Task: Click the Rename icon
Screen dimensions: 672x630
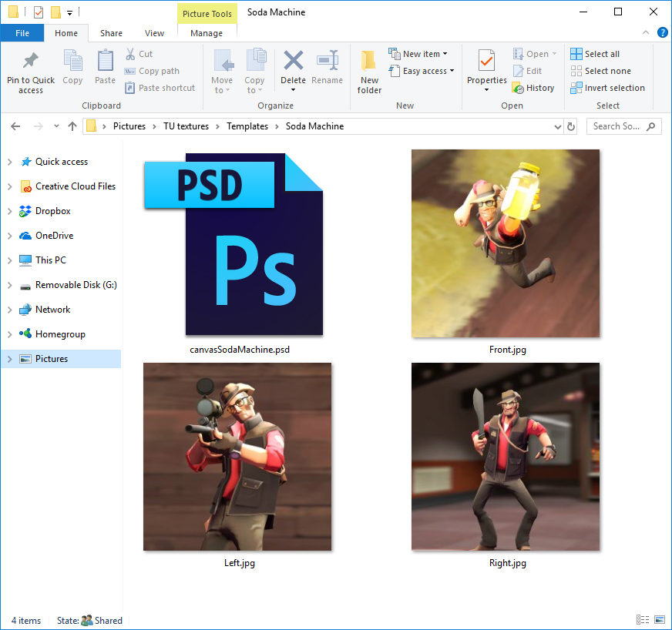Action: point(328,60)
